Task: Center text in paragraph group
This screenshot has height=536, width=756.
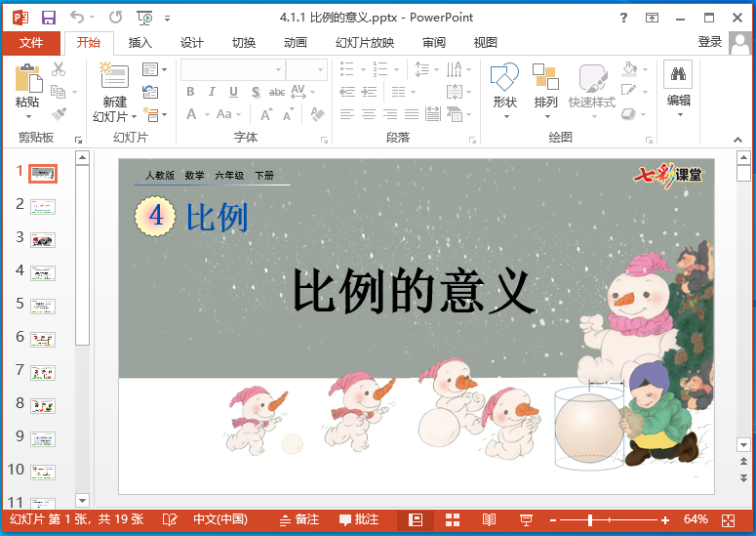Action: 369,114
